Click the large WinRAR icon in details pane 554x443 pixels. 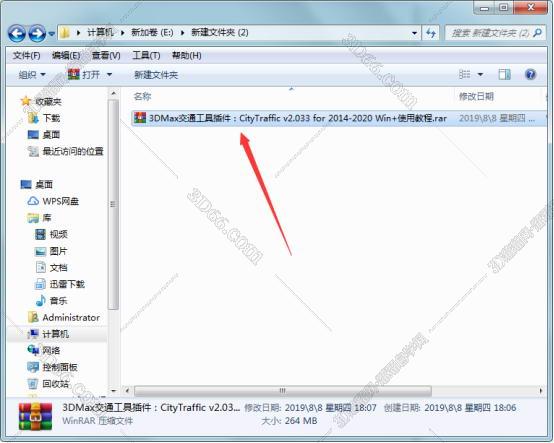coord(35,416)
